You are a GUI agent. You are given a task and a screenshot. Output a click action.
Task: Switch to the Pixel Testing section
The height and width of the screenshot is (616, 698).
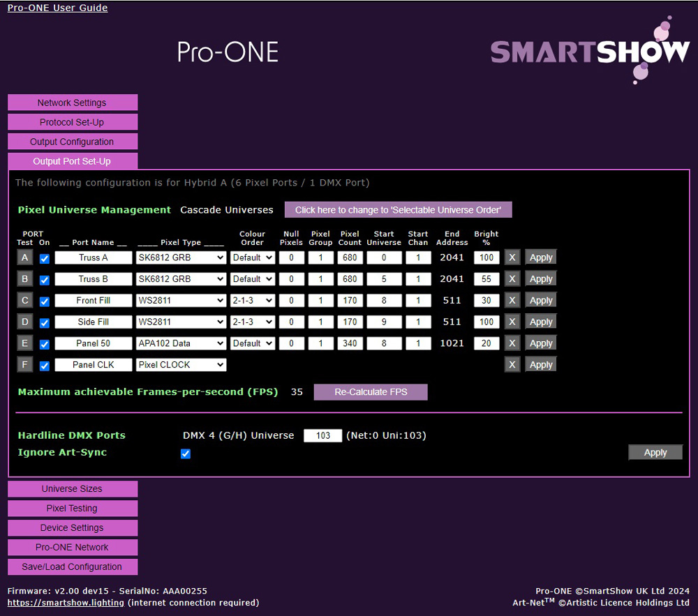tap(73, 509)
